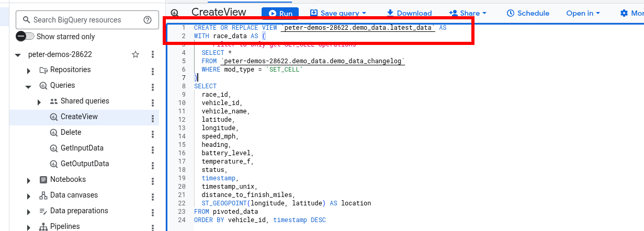This screenshot has width=644, height=231.
Task: Click the 'ORDER BY vehicle_id' line
Action: [x=260, y=220]
